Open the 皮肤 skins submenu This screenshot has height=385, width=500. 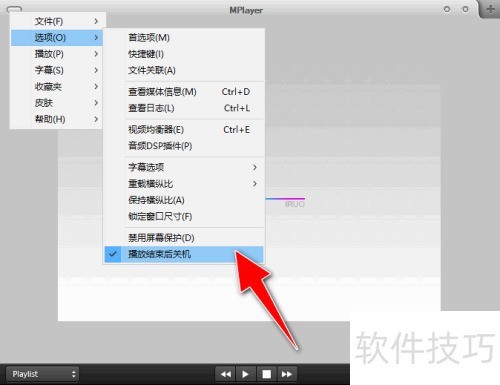[57, 103]
